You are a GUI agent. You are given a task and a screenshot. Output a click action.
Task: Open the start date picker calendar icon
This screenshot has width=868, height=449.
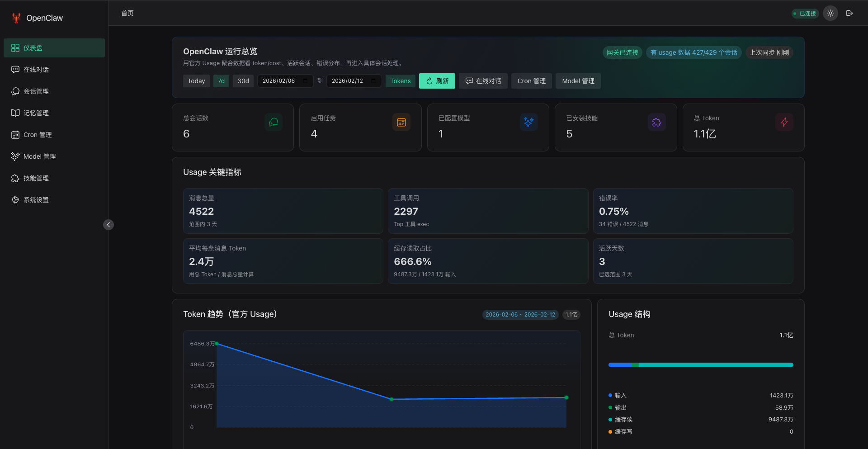coord(305,81)
